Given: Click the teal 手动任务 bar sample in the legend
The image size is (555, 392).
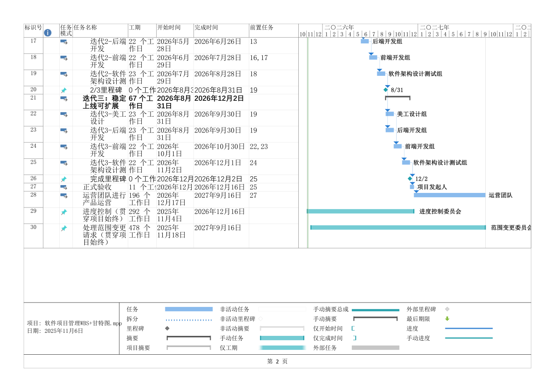Looking at the screenshot, I should click(282, 338).
